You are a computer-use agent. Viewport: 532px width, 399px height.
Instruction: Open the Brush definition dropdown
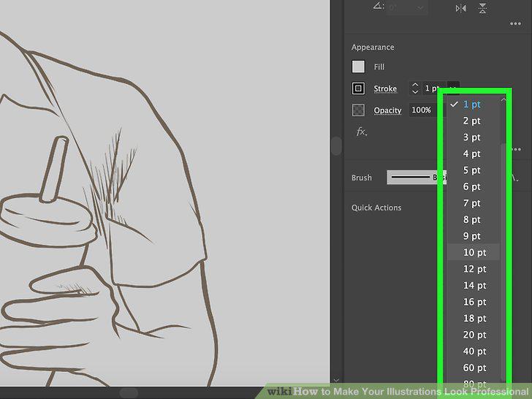[x=417, y=177]
